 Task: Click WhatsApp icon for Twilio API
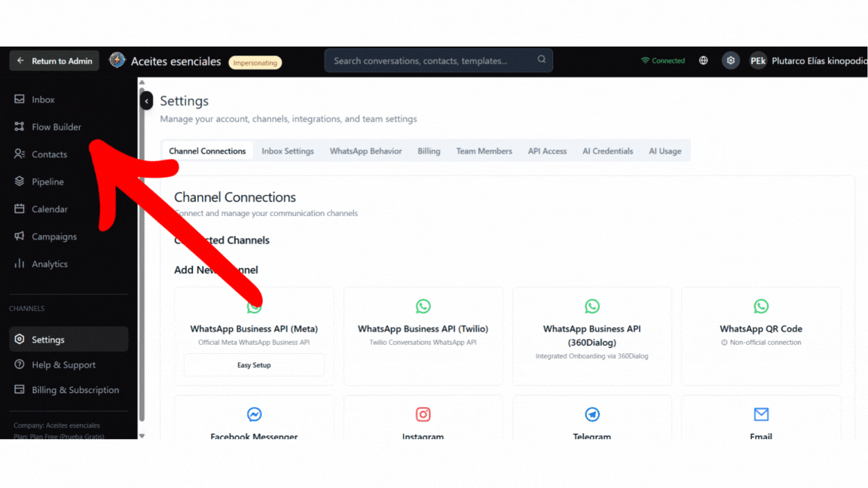(x=423, y=307)
